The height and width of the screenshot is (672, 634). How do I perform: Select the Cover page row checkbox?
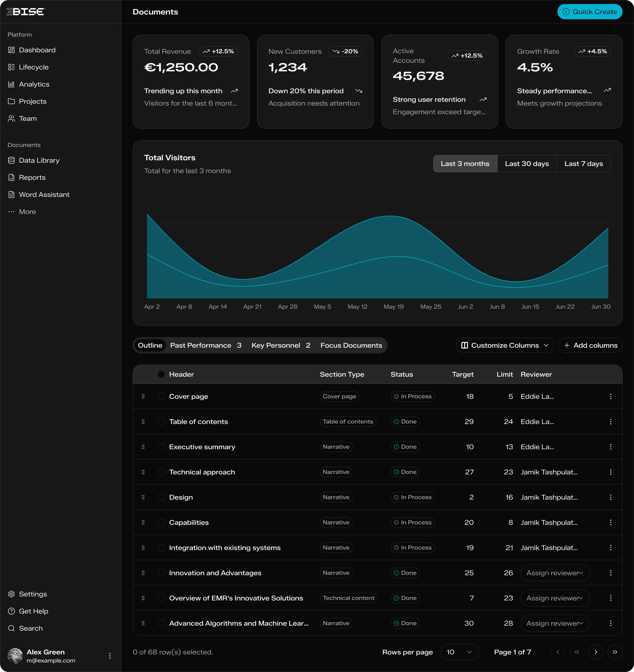tap(161, 396)
